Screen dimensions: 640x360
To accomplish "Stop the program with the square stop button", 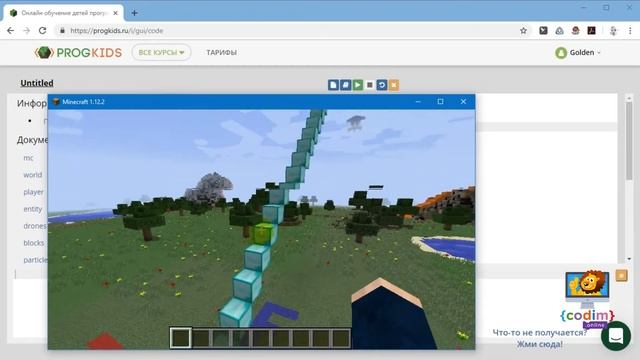I will tap(370, 85).
